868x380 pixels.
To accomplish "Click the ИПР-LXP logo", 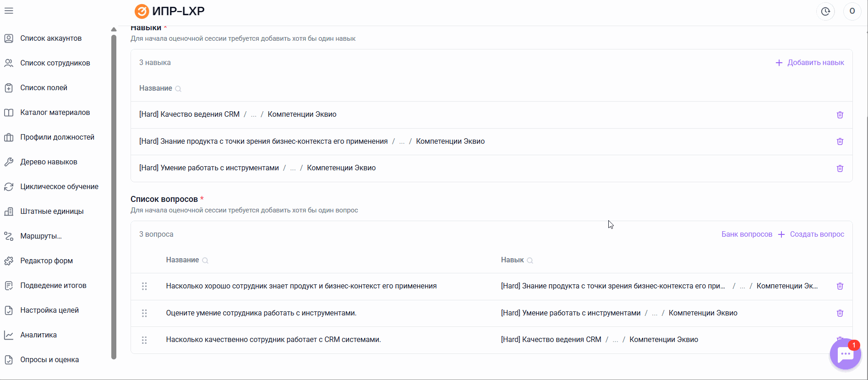I will tap(169, 11).
